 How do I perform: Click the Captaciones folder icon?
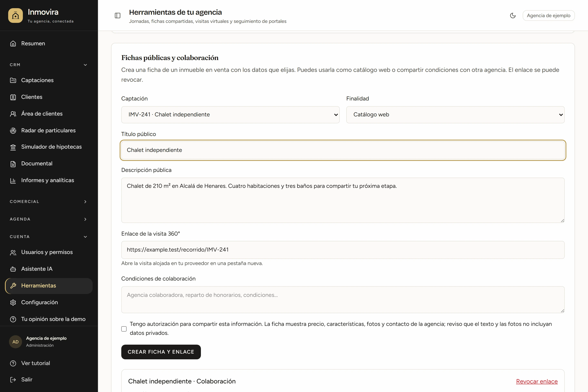click(x=13, y=80)
